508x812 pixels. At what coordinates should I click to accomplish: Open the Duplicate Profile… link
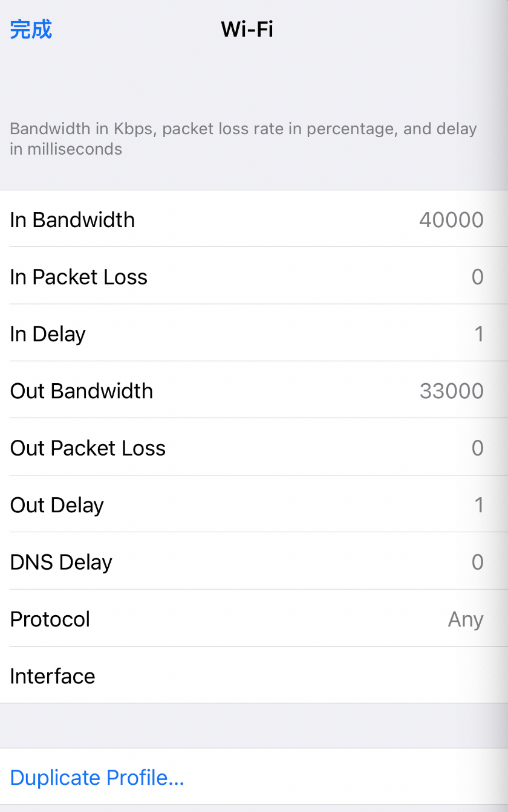tap(97, 777)
